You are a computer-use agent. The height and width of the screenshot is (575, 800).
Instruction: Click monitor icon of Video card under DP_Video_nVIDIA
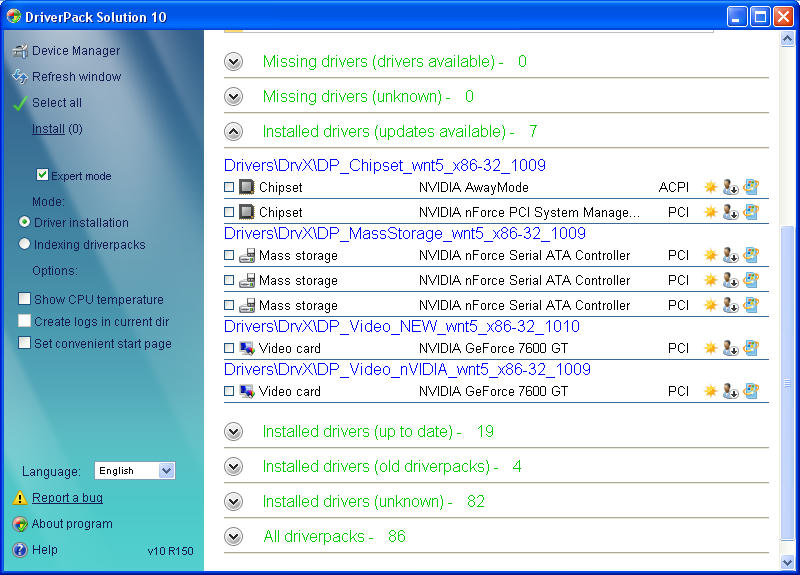pos(247,391)
